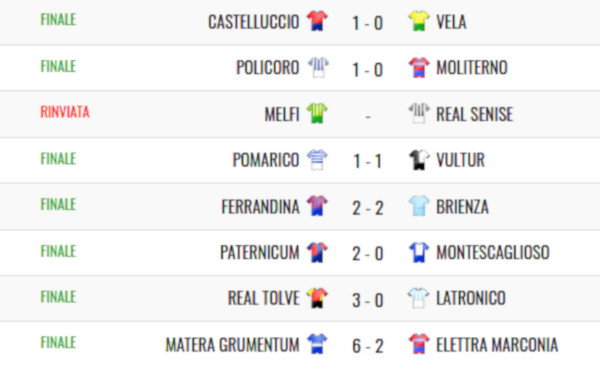
Task: Click the RINVIATA status label
Action: 65,112
